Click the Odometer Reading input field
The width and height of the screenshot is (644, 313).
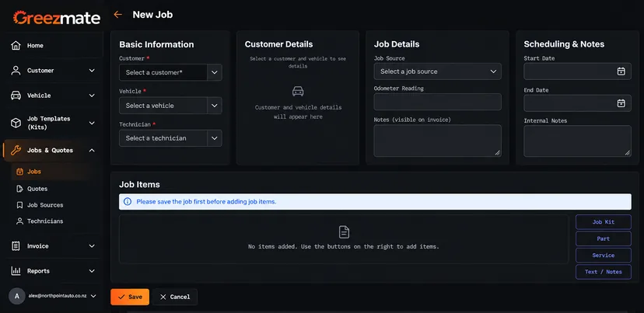[x=437, y=102]
